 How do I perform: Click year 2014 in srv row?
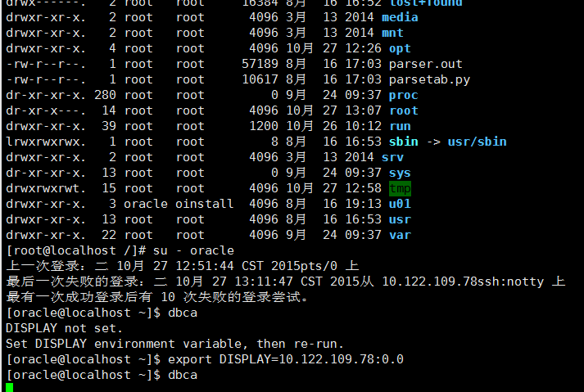click(x=359, y=157)
